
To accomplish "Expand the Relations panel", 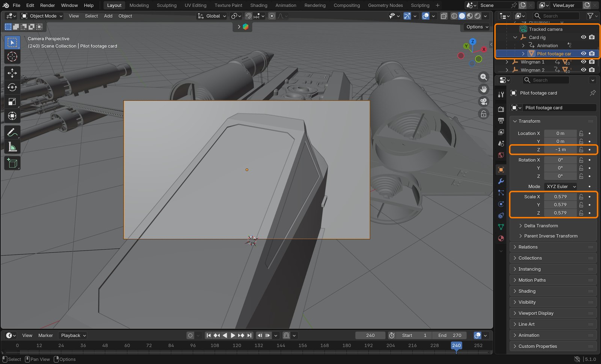I will 553,247.
